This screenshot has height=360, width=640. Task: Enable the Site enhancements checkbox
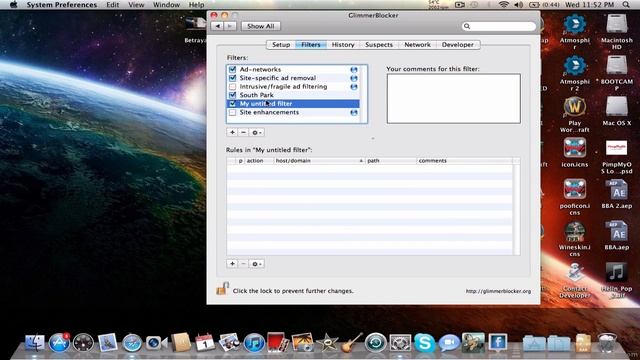(x=233, y=112)
